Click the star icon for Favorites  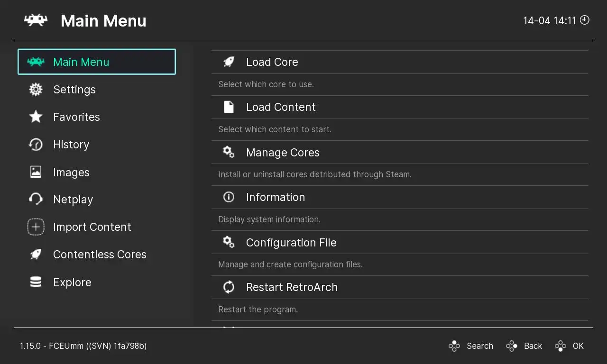point(36,117)
